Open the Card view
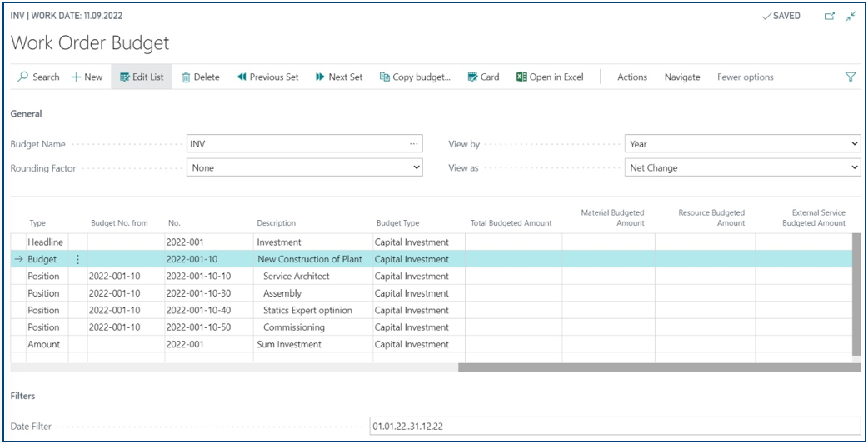This screenshot has width=868, height=444. click(x=483, y=77)
